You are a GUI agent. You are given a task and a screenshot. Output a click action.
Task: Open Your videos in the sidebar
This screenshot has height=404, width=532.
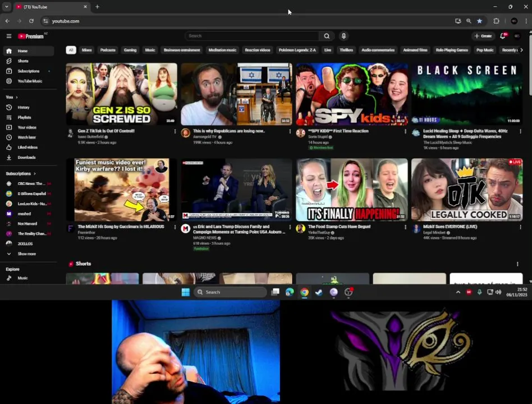pos(29,127)
